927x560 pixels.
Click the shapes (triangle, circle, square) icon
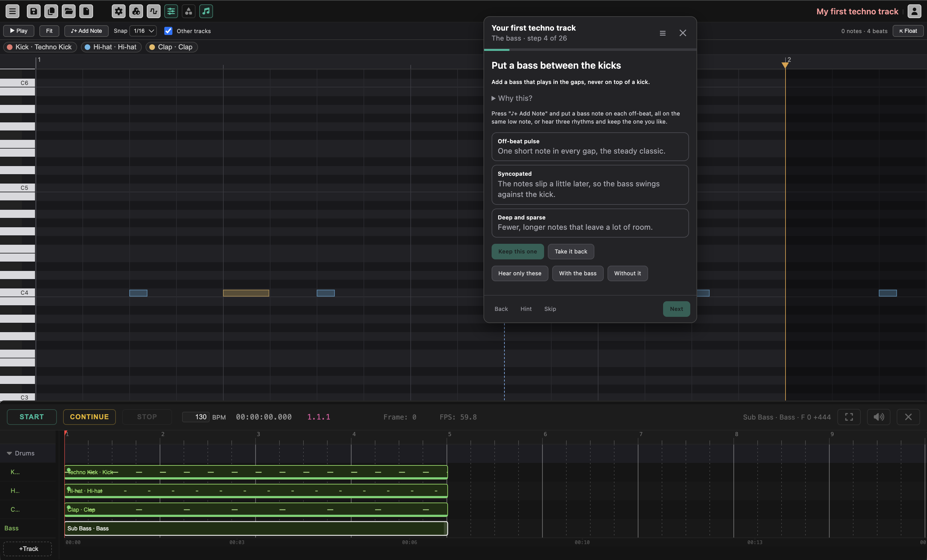tap(188, 11)
